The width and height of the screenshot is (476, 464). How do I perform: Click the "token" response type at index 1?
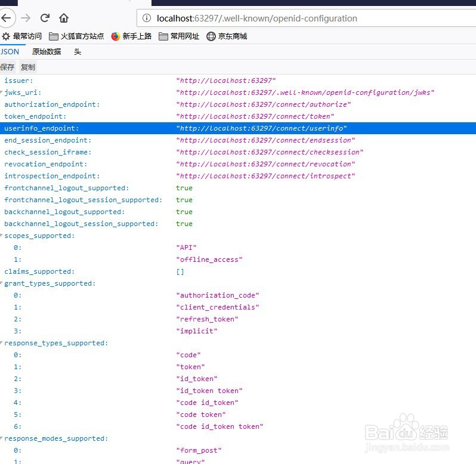tap(190, 367)
